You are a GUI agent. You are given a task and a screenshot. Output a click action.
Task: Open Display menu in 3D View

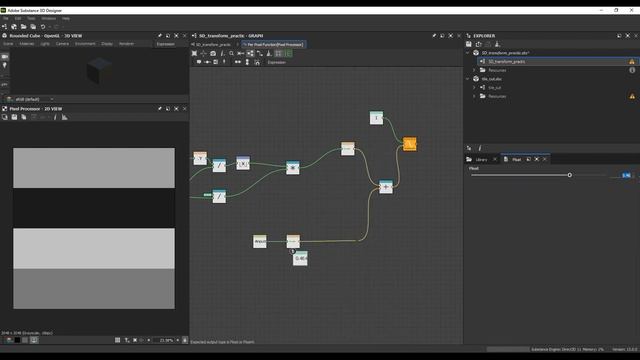[x=107, y=44]
